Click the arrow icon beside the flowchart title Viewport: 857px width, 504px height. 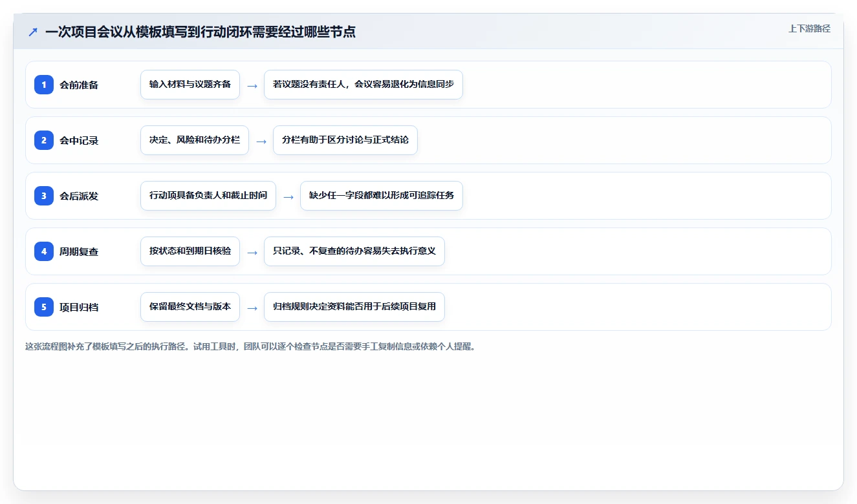coord(32,32)
